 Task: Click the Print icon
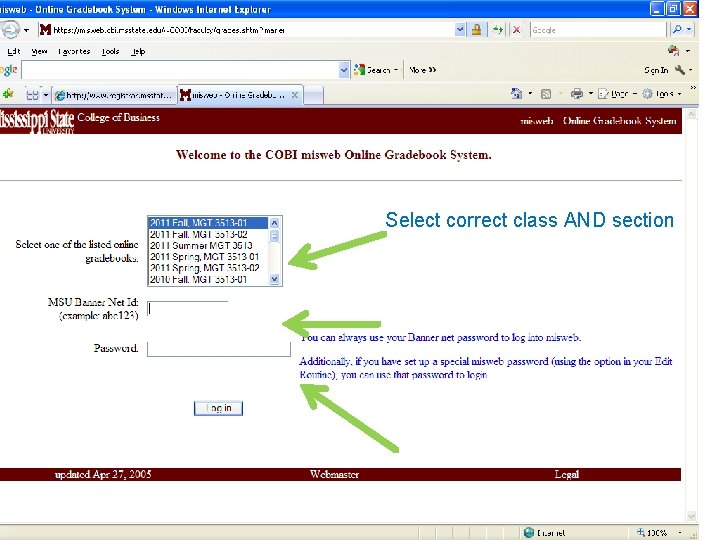click(577, 94)
